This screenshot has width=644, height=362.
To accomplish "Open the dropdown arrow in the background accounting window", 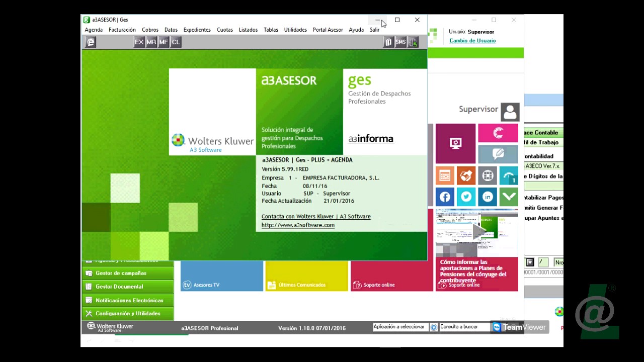I will 530,262.
